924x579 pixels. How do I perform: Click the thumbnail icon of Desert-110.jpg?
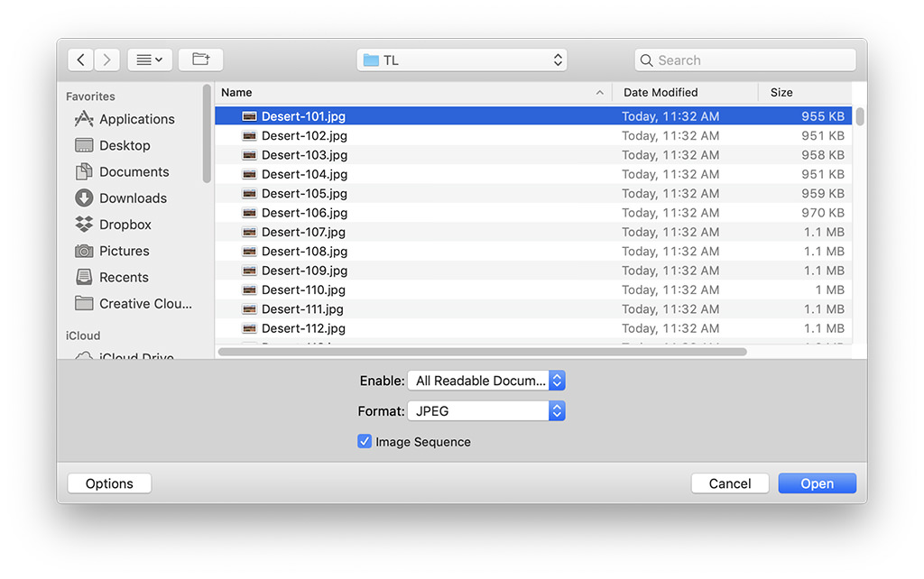(x=249, y=289)
